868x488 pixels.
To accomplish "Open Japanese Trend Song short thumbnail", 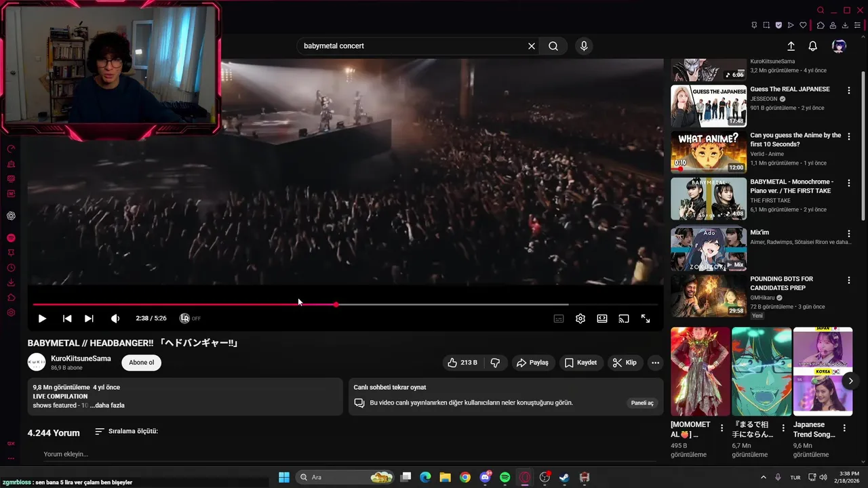I will coord(823,371).
